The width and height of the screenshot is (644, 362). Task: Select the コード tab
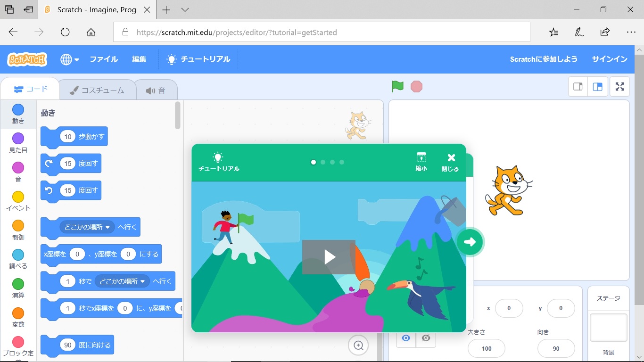click(x=30, y=89)
